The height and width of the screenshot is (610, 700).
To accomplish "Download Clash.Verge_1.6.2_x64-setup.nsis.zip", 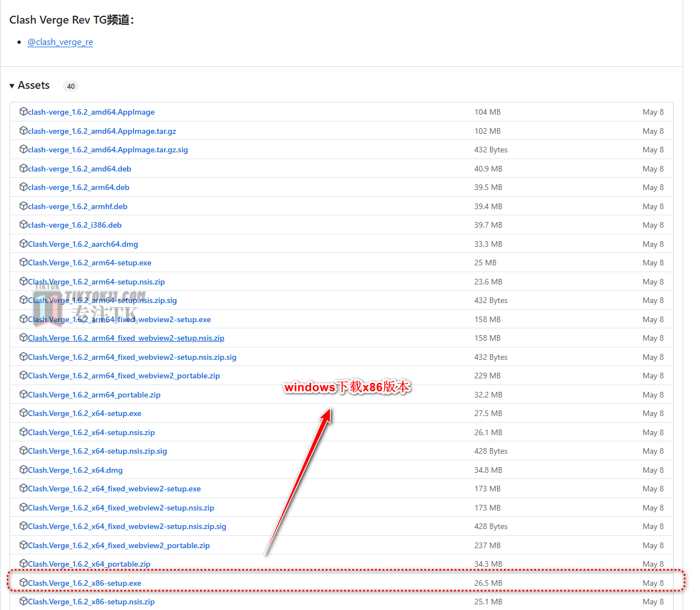I will 91,432.
